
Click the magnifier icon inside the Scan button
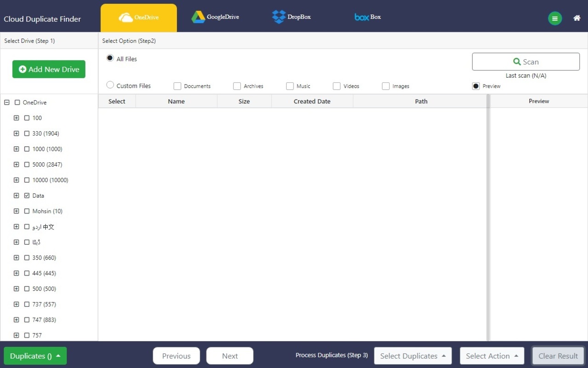517,61
